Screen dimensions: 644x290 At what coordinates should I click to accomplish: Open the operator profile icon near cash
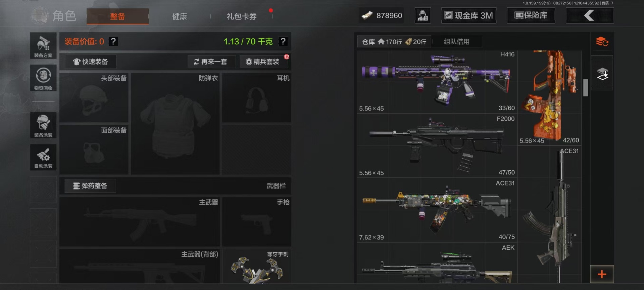coord(423,15)
